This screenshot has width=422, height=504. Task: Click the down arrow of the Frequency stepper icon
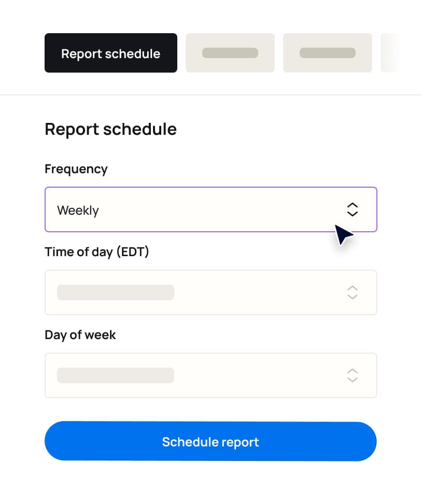tap(352, 214)
